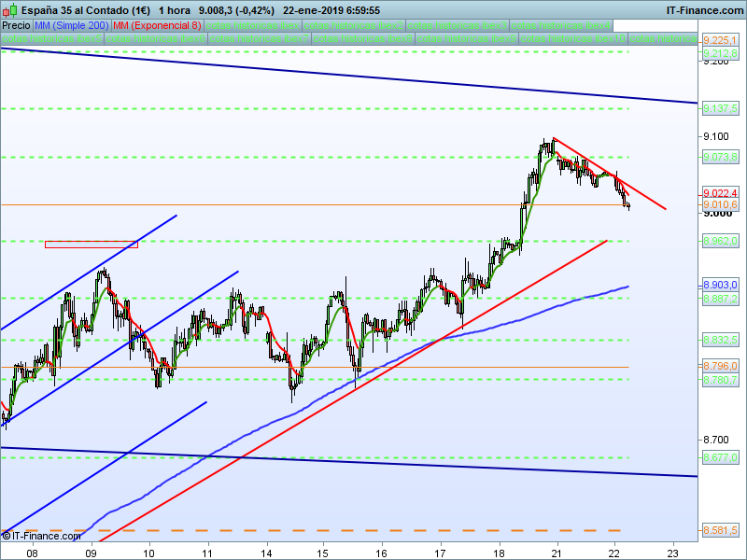Viewport: 747px width, 560px height.
Task: Select the Precio indicator tab
Action: [x=16, y=25]
